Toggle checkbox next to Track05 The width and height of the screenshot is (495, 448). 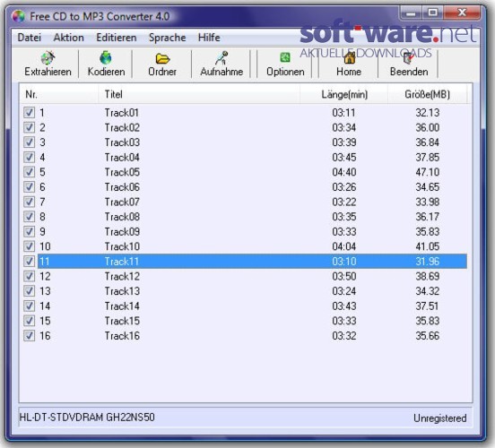[29, 172]
